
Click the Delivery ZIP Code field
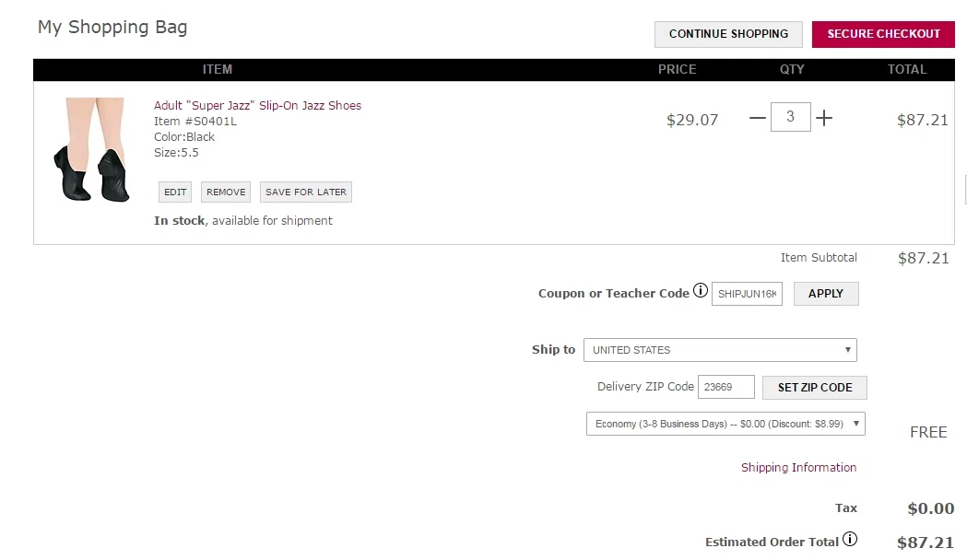725,387
